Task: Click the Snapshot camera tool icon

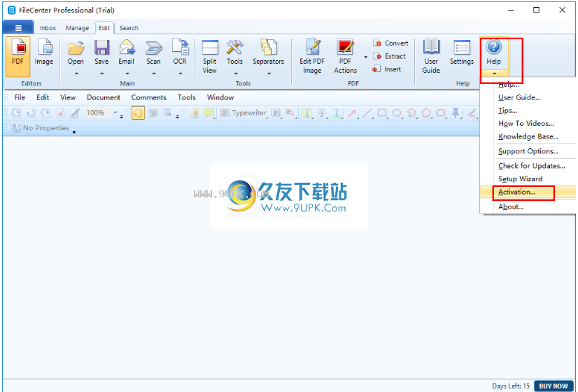Action: [153, 113]
